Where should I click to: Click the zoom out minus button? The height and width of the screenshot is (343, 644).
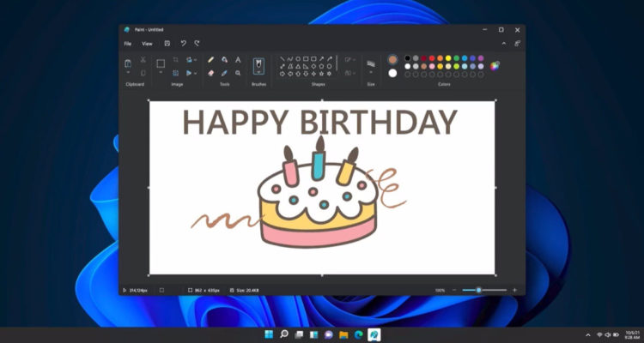pyautogui.click(x=454, y=290)
